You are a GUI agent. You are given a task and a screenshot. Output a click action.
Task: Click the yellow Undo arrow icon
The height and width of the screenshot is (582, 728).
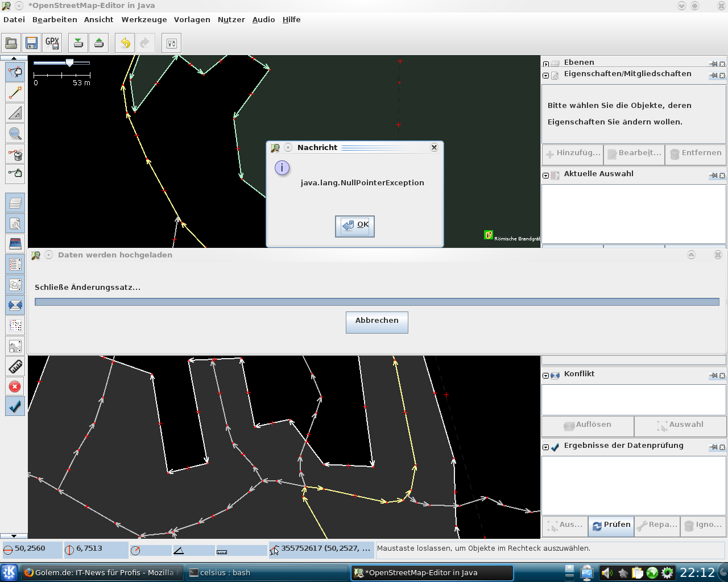point(125,43)
